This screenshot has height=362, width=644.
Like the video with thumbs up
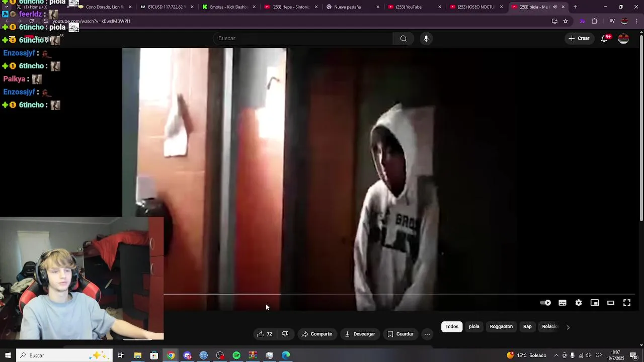pos(265,334)
